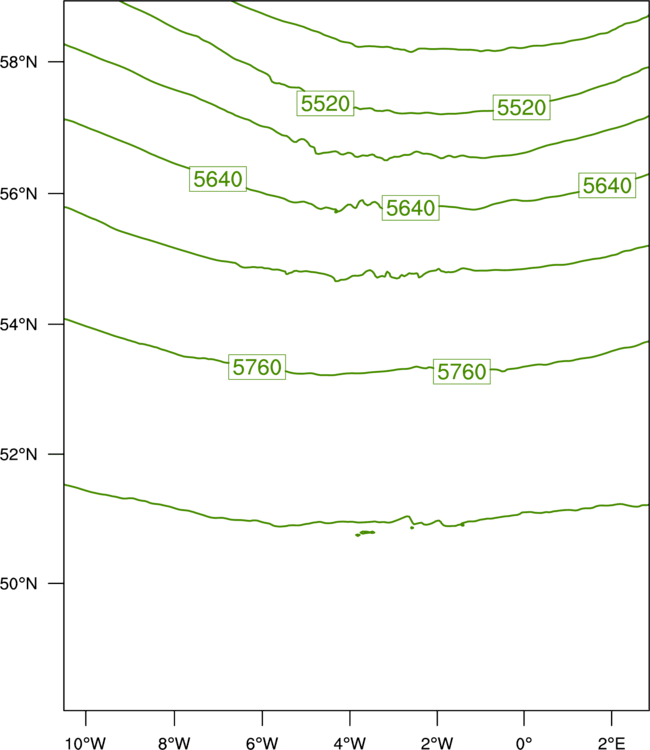Select the 52°N latitude tick label
This screenshot has width=650, height=750.
click(x=18, y=454)
